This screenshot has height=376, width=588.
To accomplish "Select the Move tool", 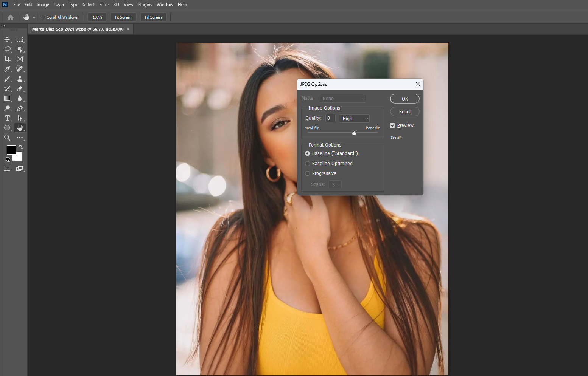I will 7,39.
